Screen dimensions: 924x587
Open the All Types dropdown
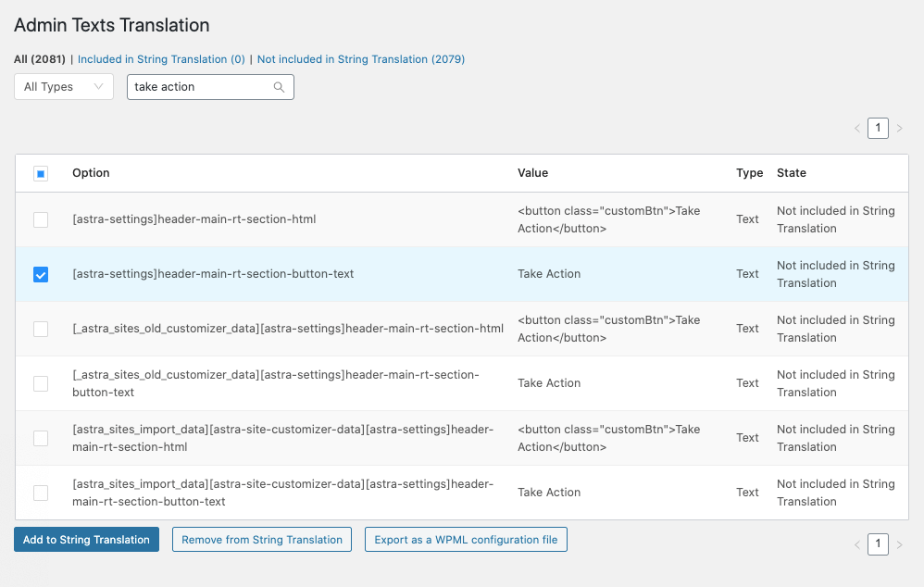coord(64,87)
